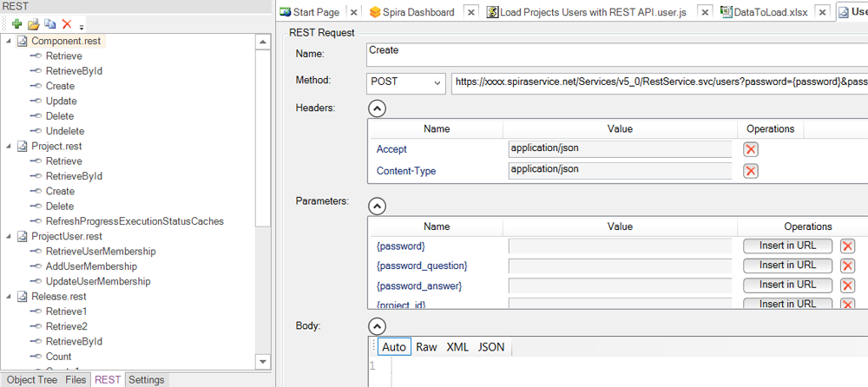
Task: Delete the Accept header row
Action: pos(751,149)
